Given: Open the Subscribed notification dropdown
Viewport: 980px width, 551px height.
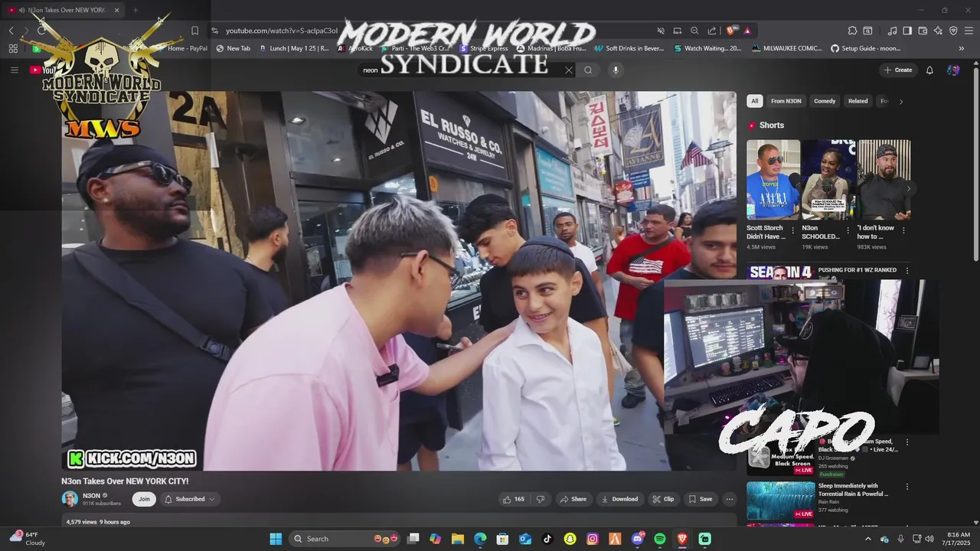Looking at the screenshot, I should (190, 499).
